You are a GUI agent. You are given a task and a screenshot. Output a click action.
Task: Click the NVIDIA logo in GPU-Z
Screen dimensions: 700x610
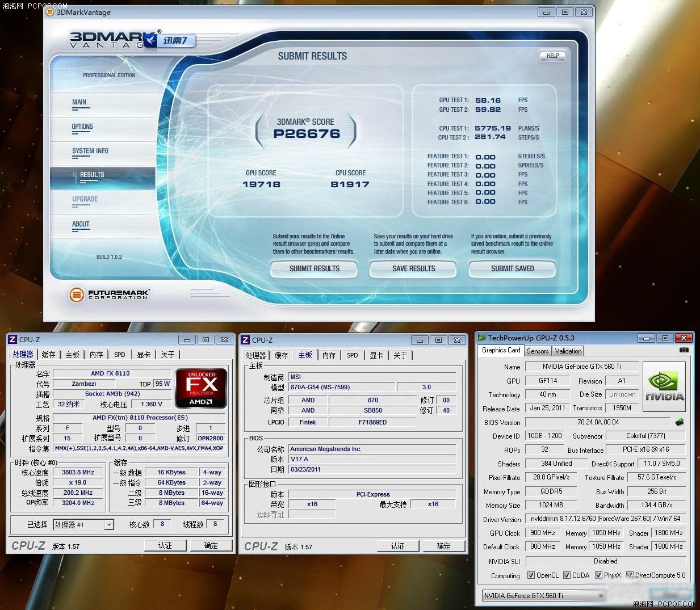(x=664, y=386)
